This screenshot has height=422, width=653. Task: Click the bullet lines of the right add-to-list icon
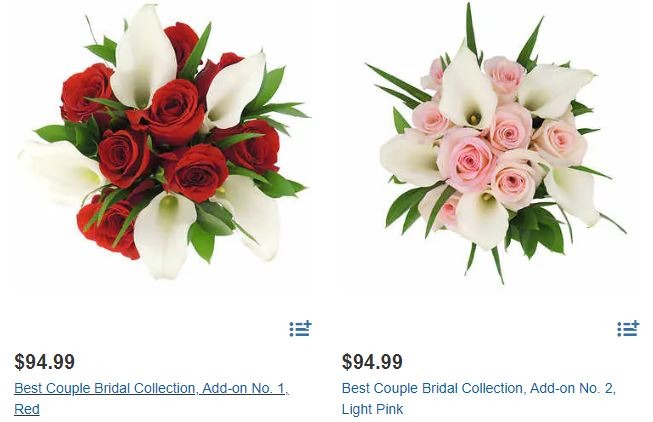coord(627,330)
